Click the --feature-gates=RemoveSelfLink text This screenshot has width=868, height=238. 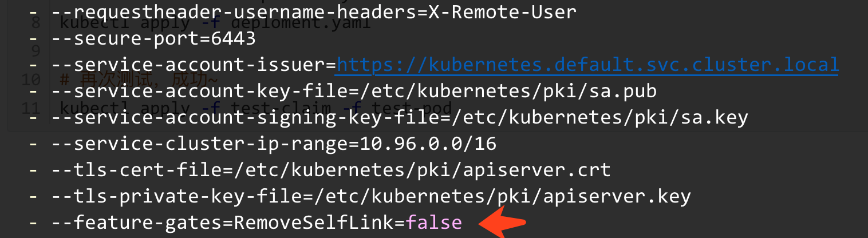(x=228, y=223)
